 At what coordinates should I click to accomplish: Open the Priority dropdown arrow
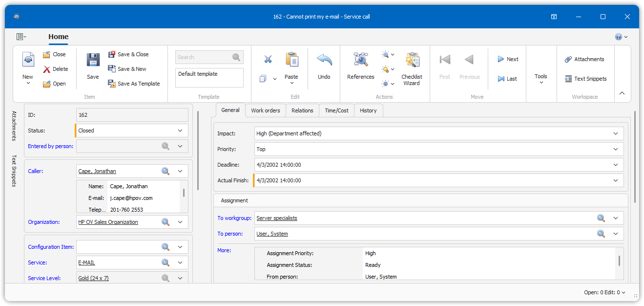click(x=615, y=149)
